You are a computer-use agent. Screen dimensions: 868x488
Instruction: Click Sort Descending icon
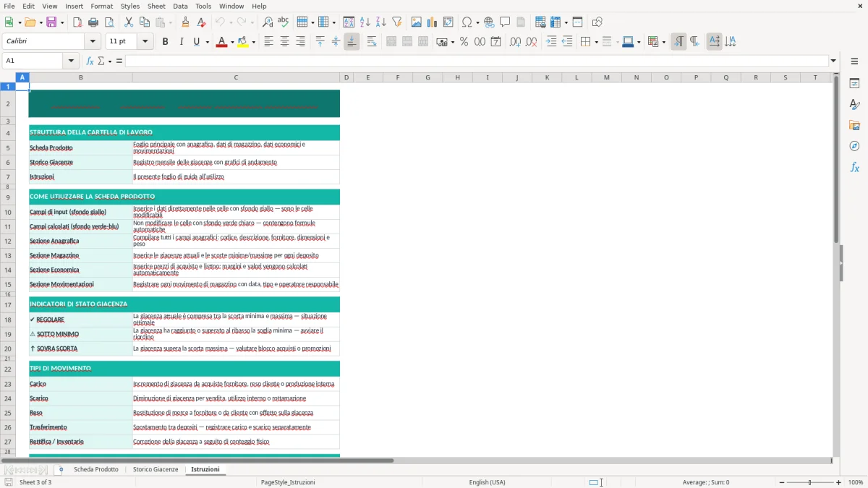coord(381,22)
